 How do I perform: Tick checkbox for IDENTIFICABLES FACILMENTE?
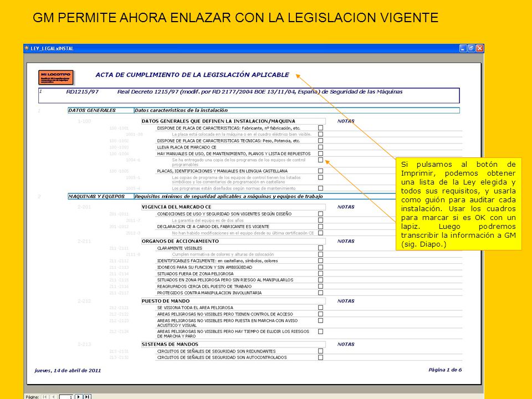point(321,260)
